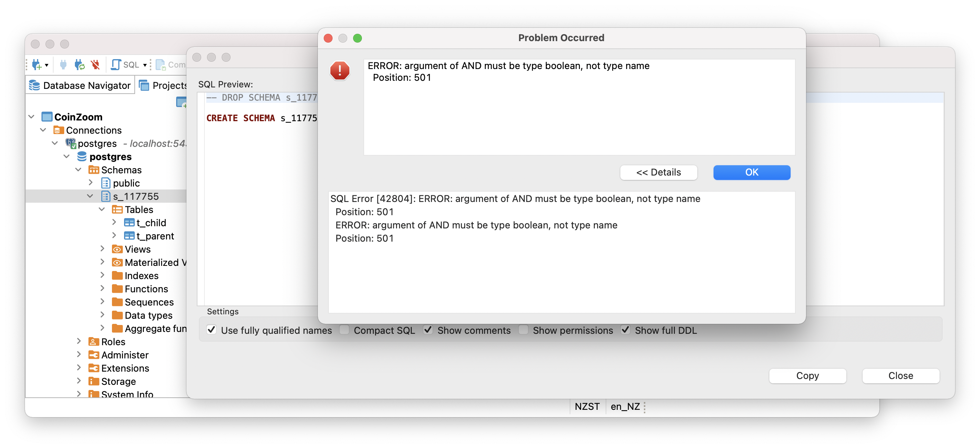Select the CoinZoom project icon
Image resolution: width=980 pixels, height=448 pixels.
[x=47, y=116]
